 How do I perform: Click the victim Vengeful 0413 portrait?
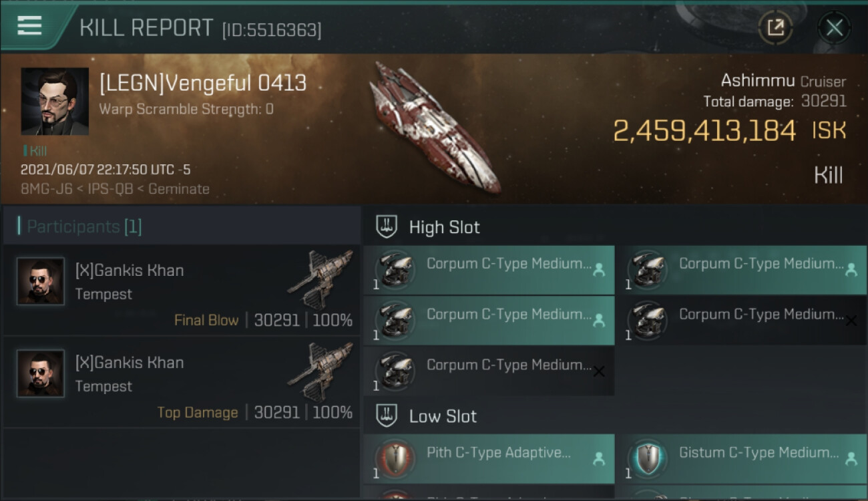(x=55, y=102)
